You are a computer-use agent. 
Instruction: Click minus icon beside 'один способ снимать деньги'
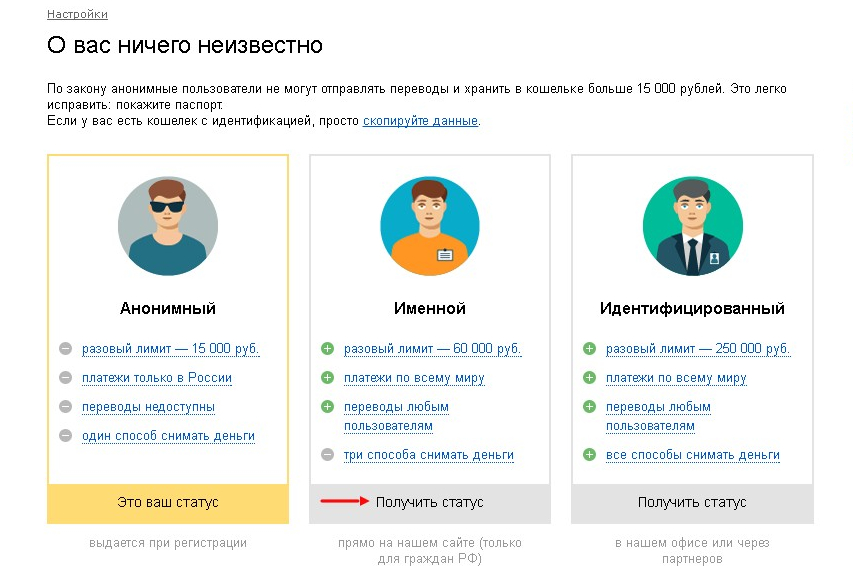click(x=65, y=436)
